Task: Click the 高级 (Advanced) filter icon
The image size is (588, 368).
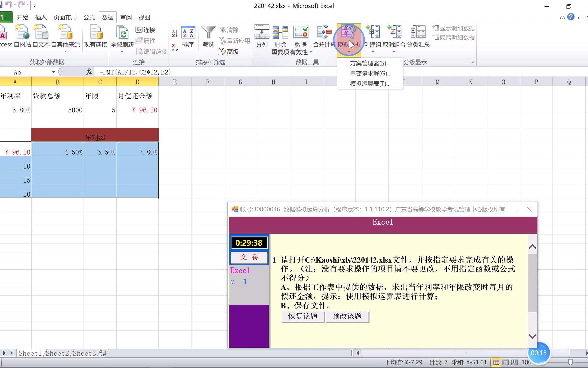Action: coord(228,51)
